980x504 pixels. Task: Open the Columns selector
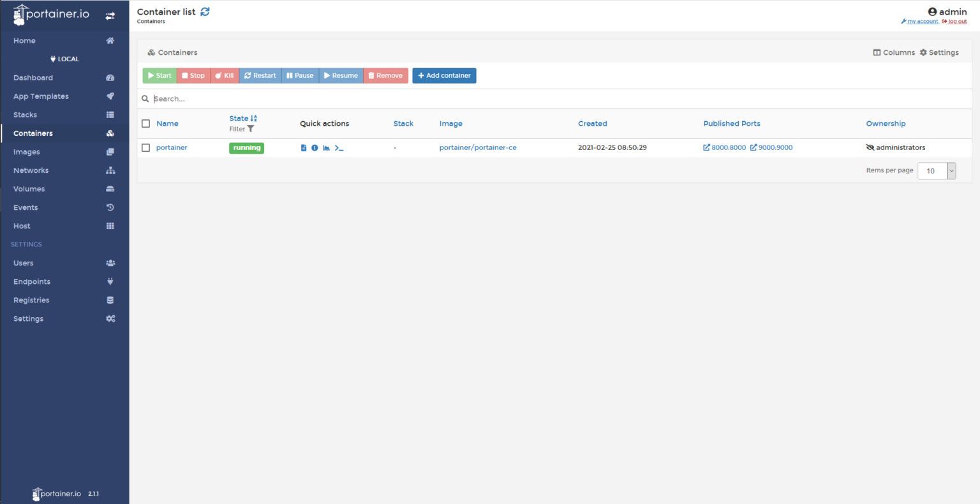894,52
